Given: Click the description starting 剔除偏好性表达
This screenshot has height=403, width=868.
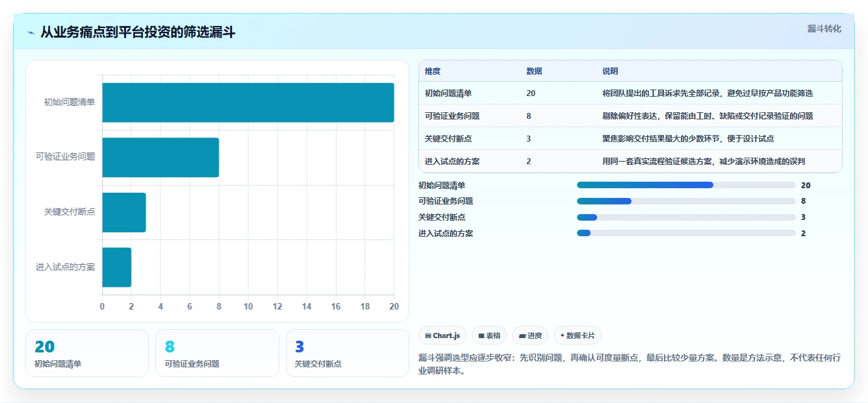Looking at the screenshot, I should click(x=708, y=116).
